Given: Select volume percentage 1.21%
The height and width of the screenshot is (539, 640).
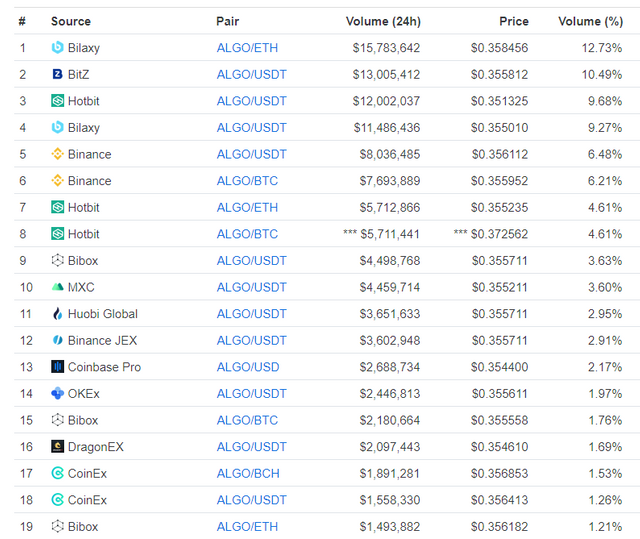Looking at the screenshot, I should pyautogui.click(x=605, y=526).
